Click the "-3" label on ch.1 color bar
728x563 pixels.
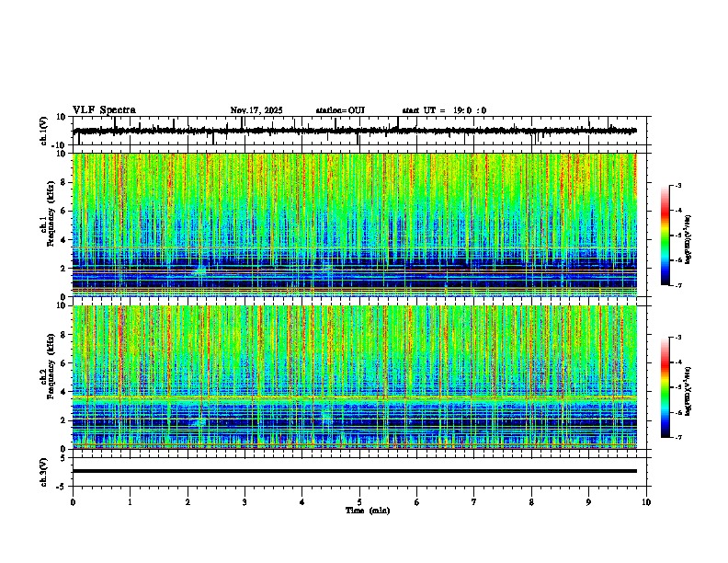(678, 186)
